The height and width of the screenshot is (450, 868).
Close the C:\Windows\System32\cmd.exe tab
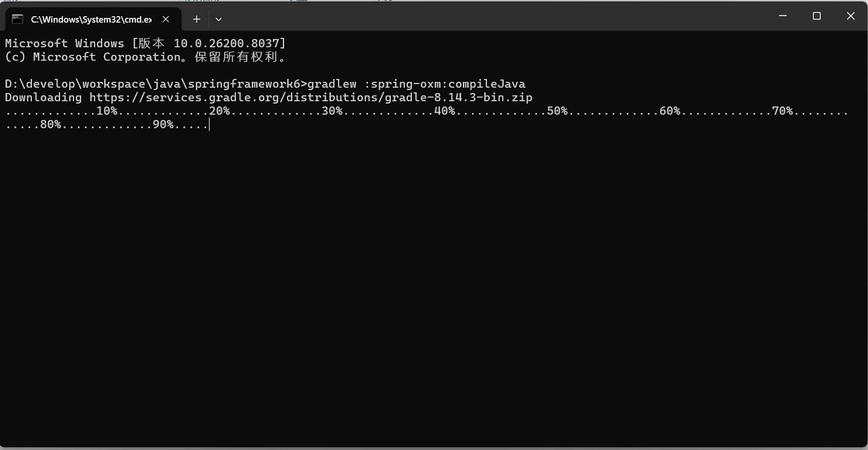coord(166,19)
